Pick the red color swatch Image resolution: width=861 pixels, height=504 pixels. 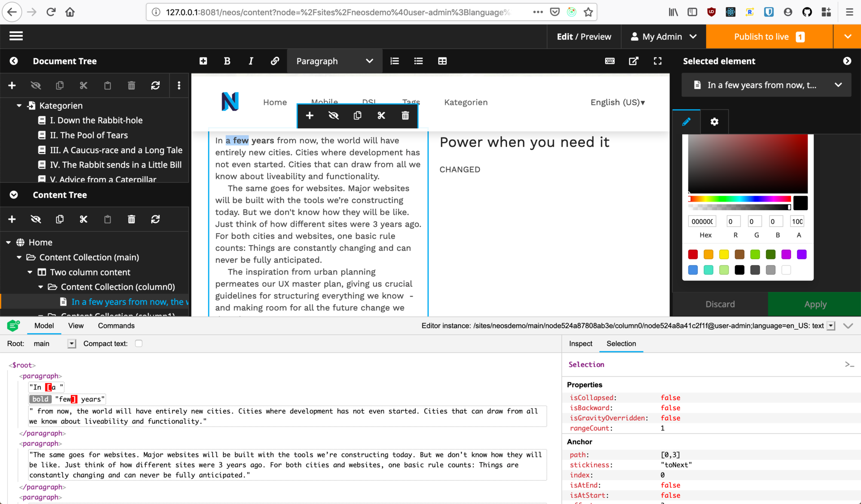coord(693,254)
